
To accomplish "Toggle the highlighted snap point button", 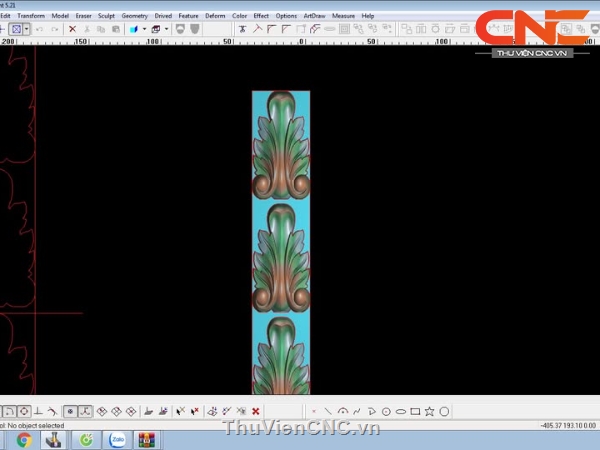I will (70, 411).
